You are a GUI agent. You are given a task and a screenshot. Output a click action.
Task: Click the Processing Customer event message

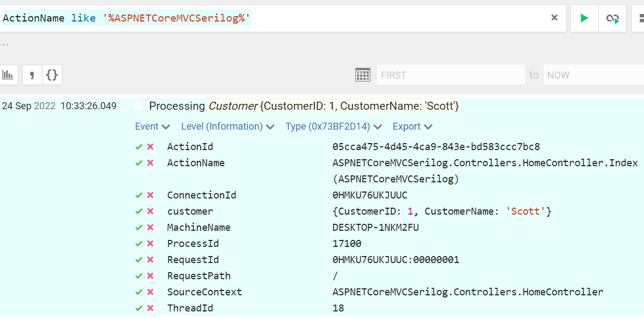304,106
